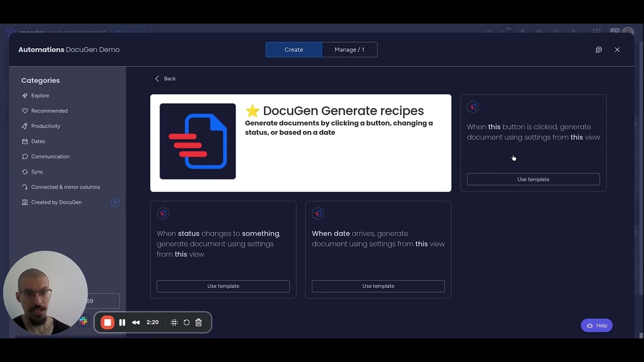644x362 pixels.
Task: Click the presenter webcam bubble
Action: click(x=45, y=293)
